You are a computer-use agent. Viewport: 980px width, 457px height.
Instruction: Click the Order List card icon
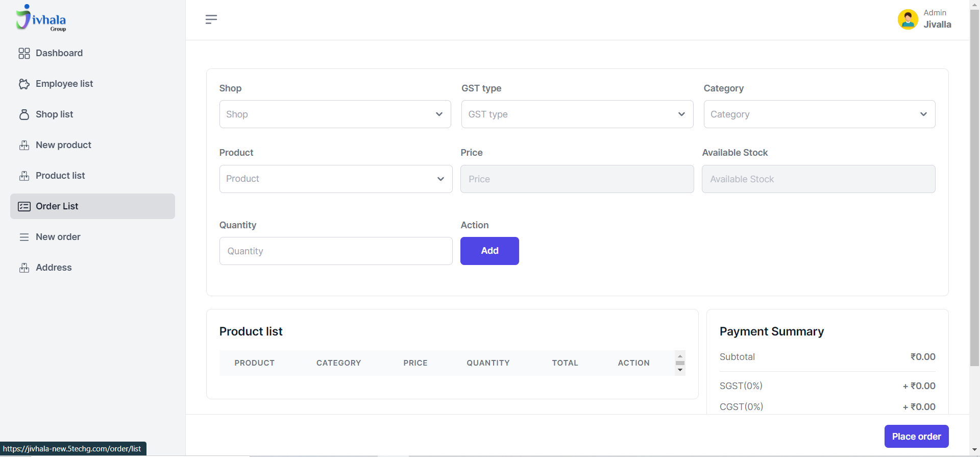(x=24, y=206)
